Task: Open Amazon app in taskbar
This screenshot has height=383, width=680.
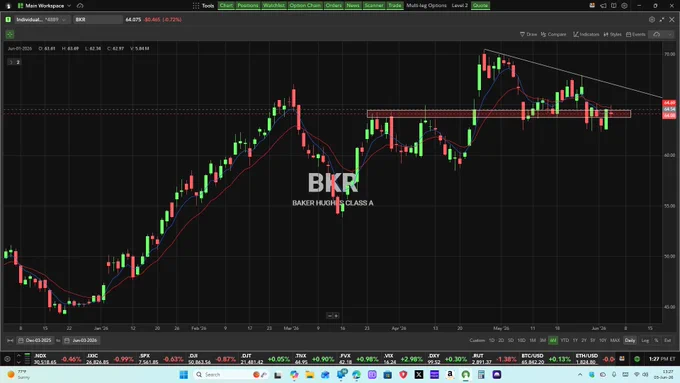Action: (x=450, y=374)
